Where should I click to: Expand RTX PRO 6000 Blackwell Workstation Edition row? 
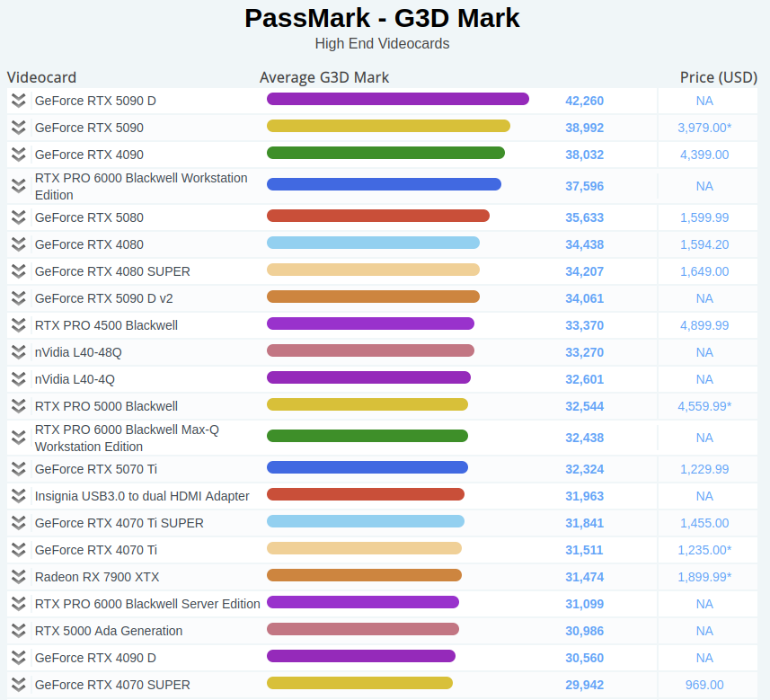pos(19,186)
